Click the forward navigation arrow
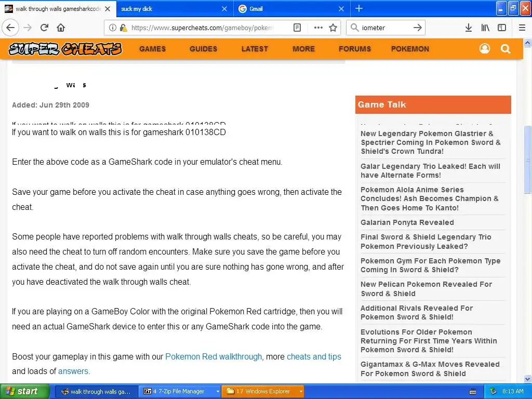 point(28,28)
